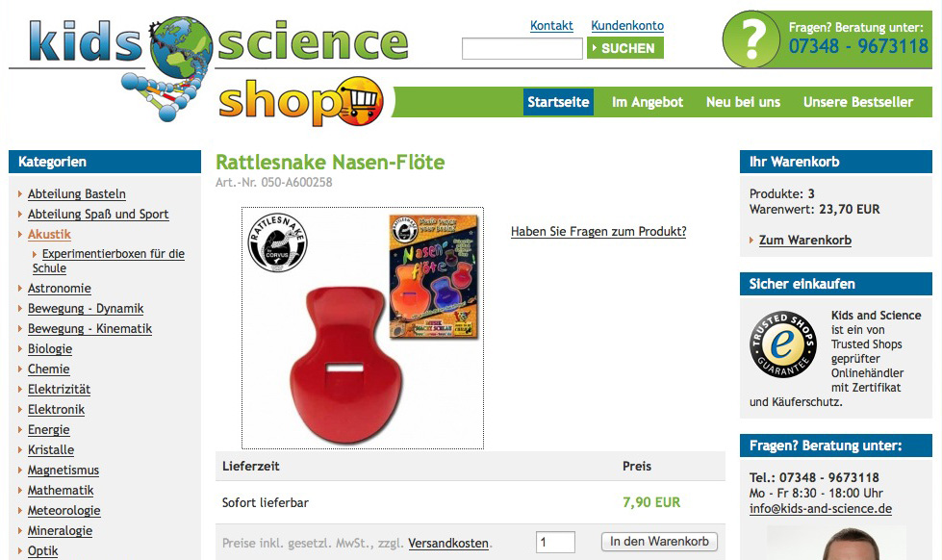Open the Versandkosten link
The width and height of the screenshot is (942, 560).
pos(448,544)
